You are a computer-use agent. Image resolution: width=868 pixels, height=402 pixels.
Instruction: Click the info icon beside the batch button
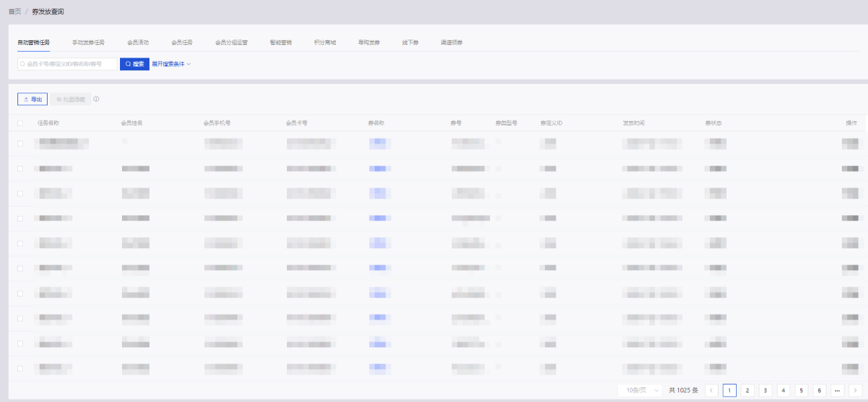pos(97,99)
